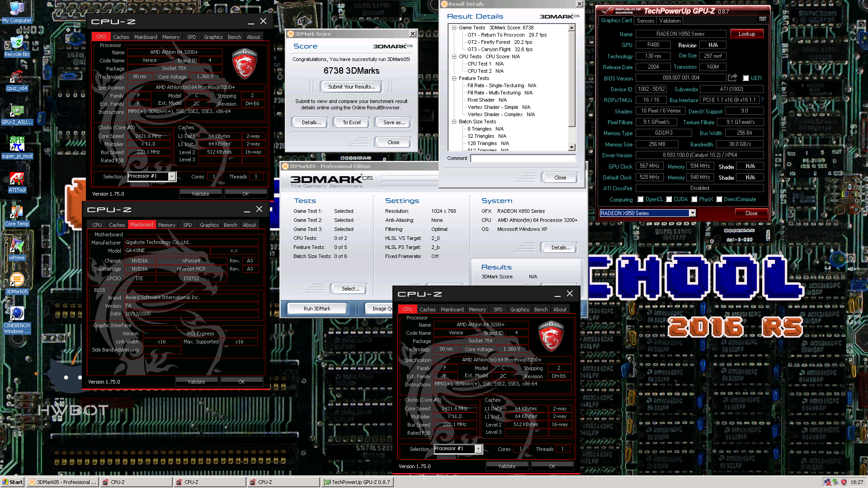This screenshot has height=488, width=868.
Task: Click the Comment input field
Action: 523,158
